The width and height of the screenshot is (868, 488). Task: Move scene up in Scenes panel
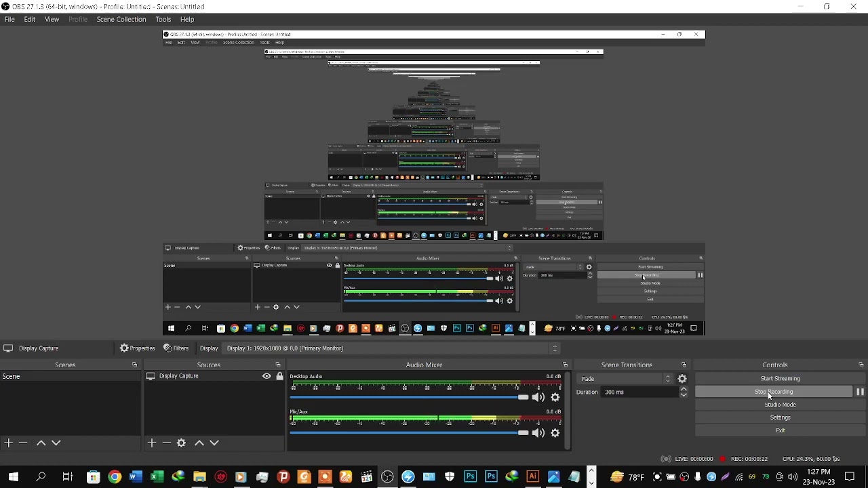coord(41,443)
